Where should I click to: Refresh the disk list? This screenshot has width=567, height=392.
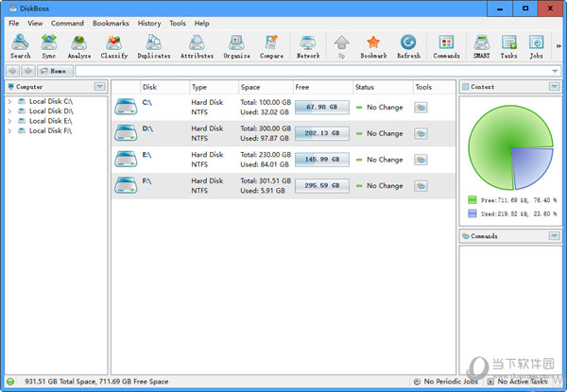[408, 46]
